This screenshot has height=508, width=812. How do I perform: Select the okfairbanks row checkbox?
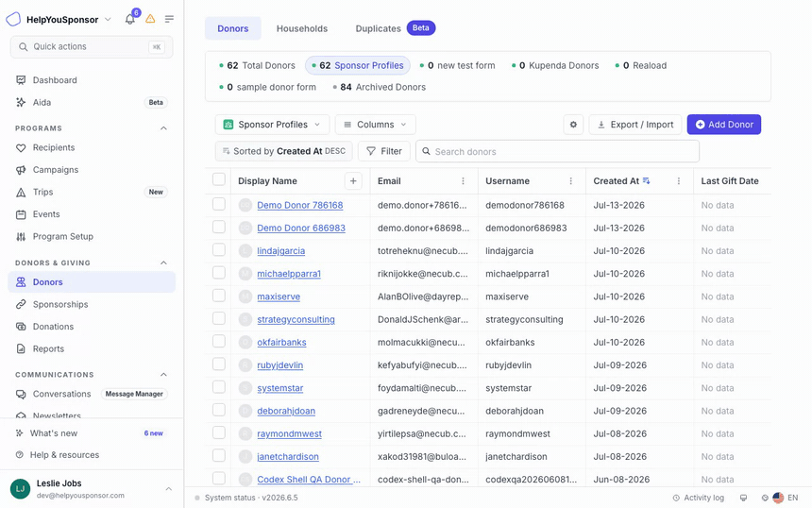click(218, 341)
